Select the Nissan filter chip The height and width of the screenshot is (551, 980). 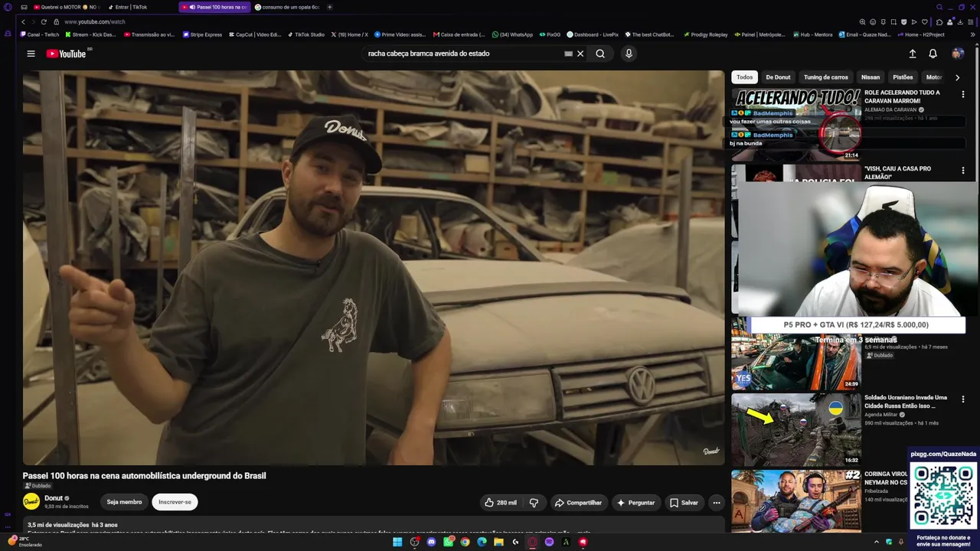pyautogui.click(x=871, y=77)
